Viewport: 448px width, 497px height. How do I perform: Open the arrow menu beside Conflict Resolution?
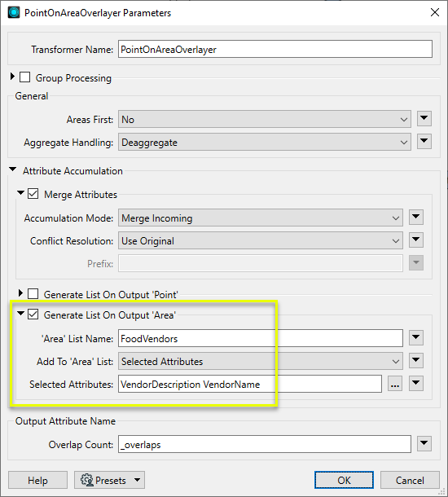[415, 240]
